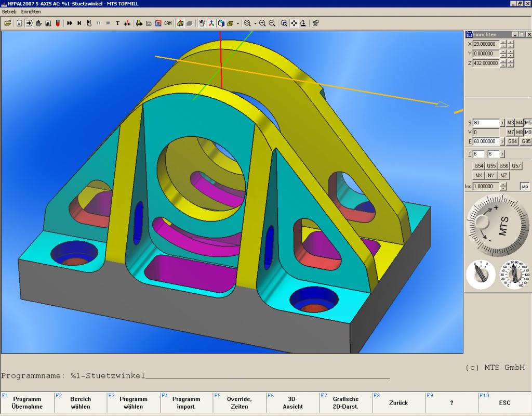Image resolution: width=532 pixels, height=416 pixels.
Task: Click the print toolbar icon
Action: tap(139, 23)
